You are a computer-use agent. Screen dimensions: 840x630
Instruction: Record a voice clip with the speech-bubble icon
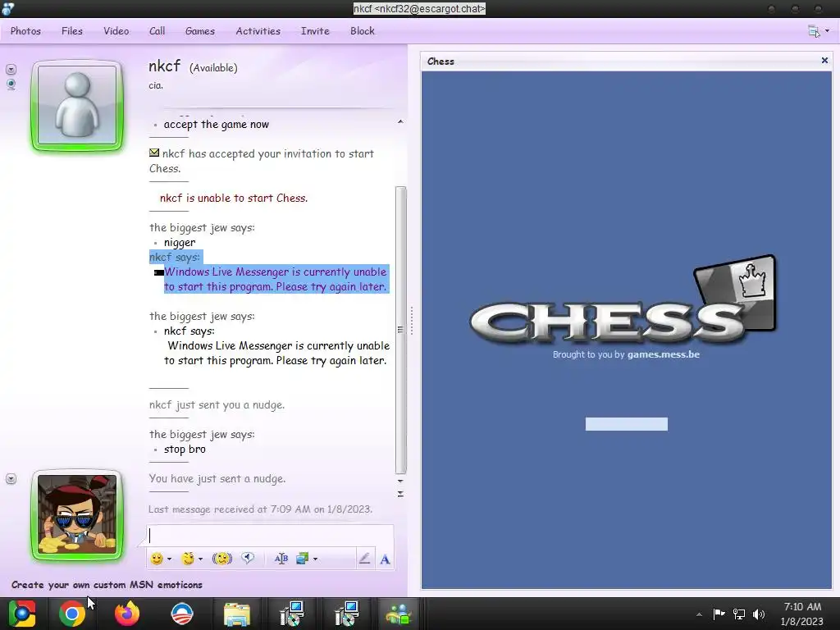tap(248, 558)
